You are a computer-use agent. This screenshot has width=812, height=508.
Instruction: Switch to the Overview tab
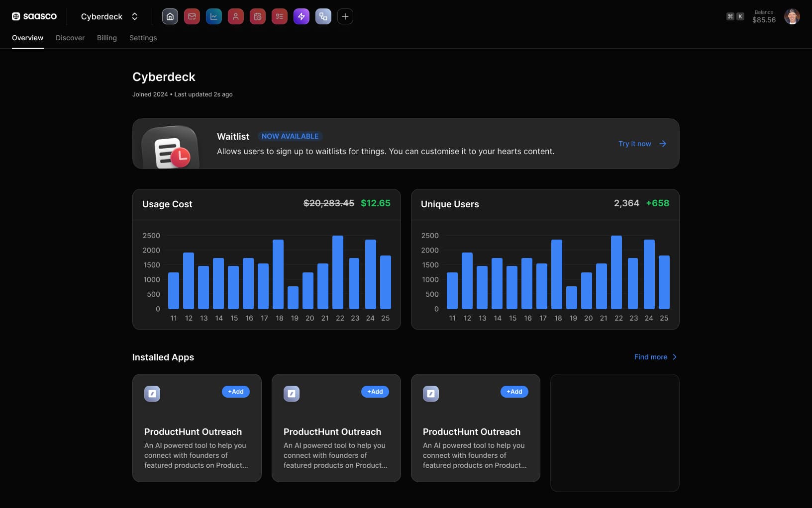point(28,38)
